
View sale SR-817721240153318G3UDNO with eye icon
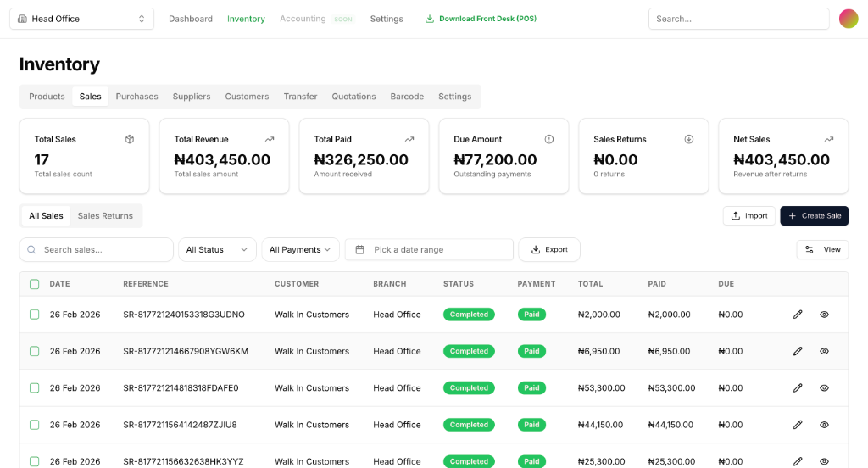[x=824, y=315]
